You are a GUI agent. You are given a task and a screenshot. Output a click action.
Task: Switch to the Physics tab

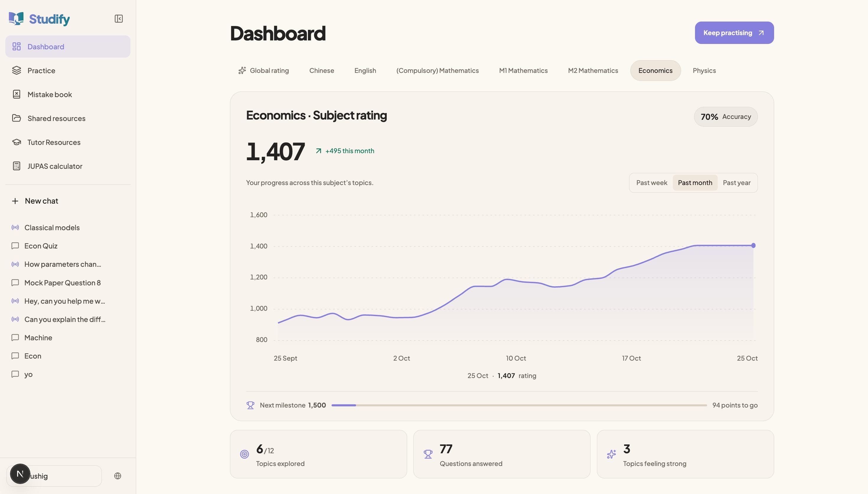[x=704, y=71]
